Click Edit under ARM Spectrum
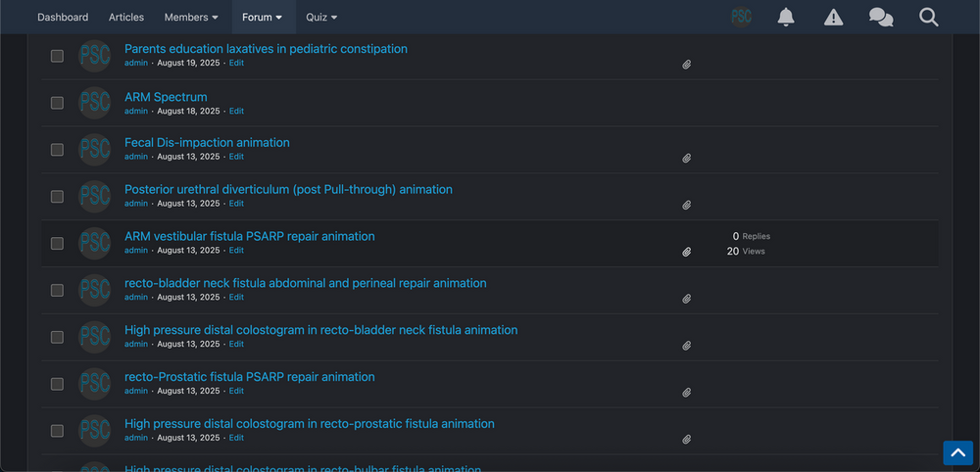This screenshot has width=980, height=472. point(236,111)
